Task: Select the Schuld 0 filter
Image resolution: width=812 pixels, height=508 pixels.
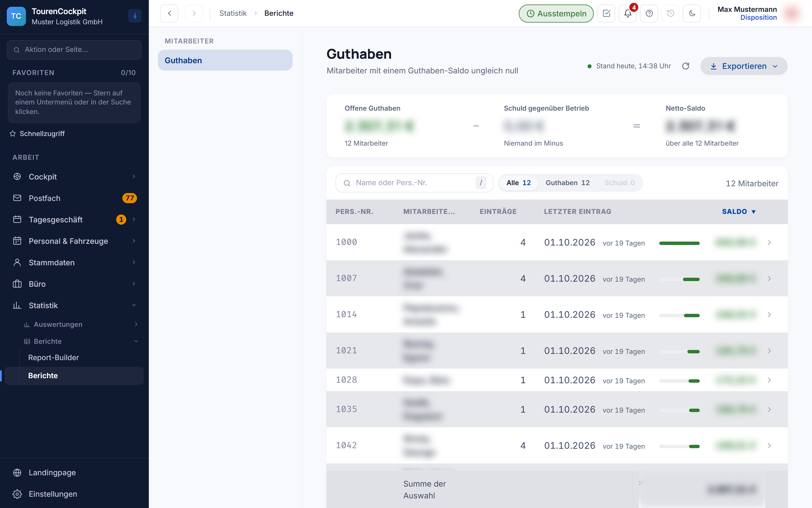Action: click(619, 183)
